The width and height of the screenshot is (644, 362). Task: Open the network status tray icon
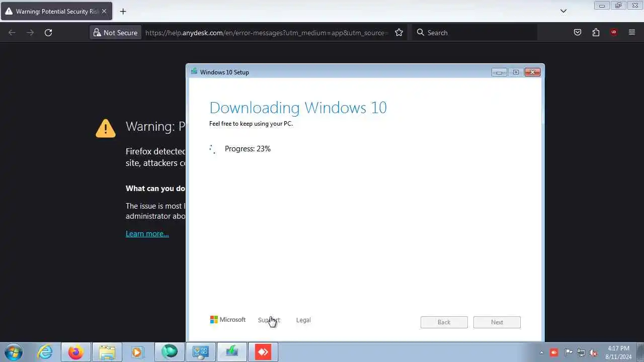[x=581, y=352]
